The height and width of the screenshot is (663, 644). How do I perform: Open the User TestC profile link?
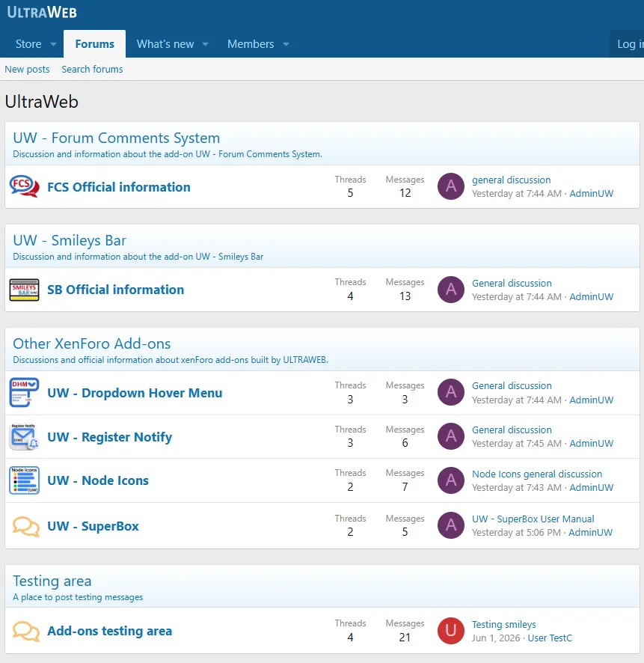(x=550, y=638)
